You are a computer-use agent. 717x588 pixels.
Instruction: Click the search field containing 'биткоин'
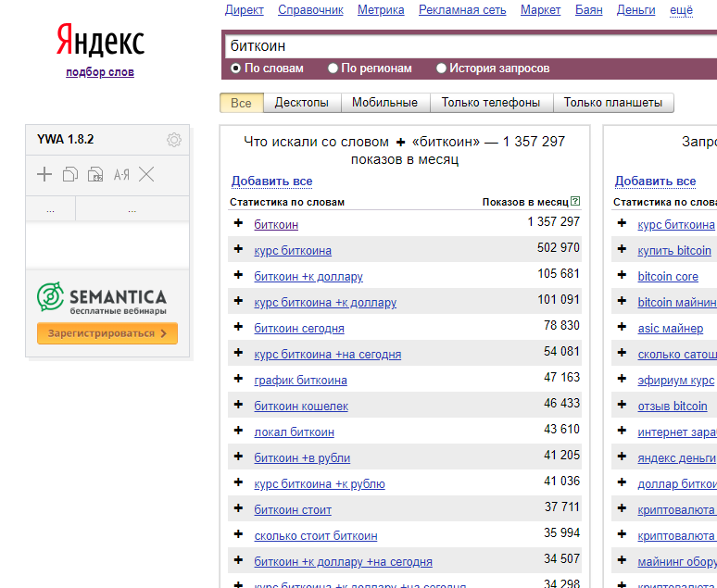(x=463, y=45)
